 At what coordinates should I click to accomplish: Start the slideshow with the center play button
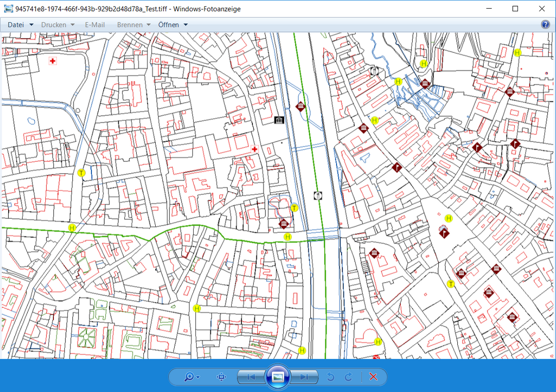tap(277, 377)
